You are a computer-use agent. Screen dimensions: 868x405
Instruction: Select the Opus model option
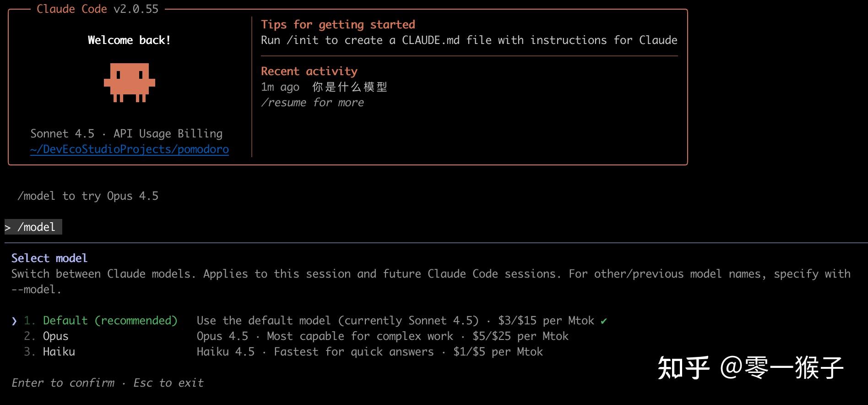(x=296, y=336)
